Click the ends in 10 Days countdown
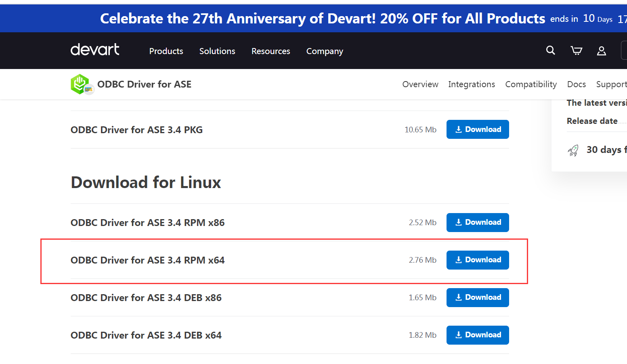 coord(581,19)
